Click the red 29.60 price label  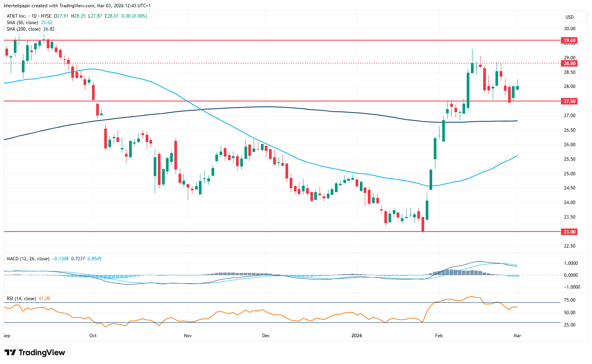(x=569, y=41)
